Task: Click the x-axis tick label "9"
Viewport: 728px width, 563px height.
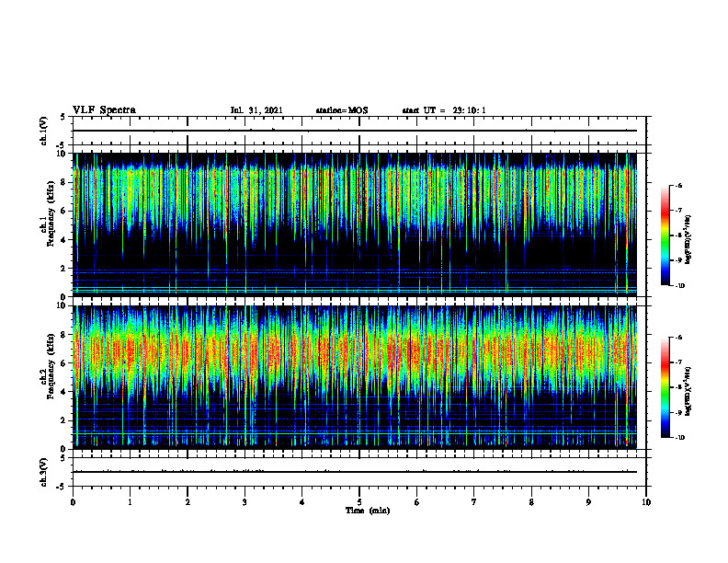Action: pyautogui.click(x=588, y=502)
